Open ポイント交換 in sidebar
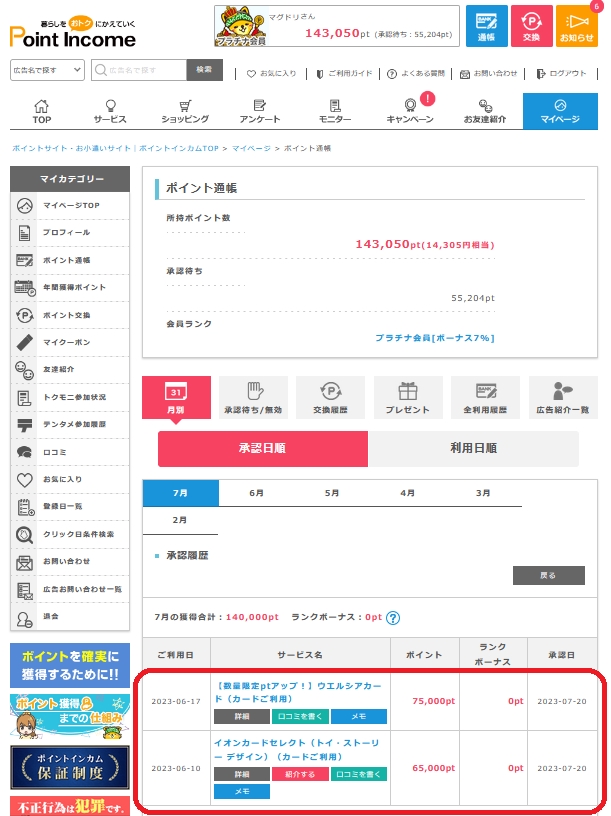The width and height of the screenshot is (611, 816). [70, 315]
